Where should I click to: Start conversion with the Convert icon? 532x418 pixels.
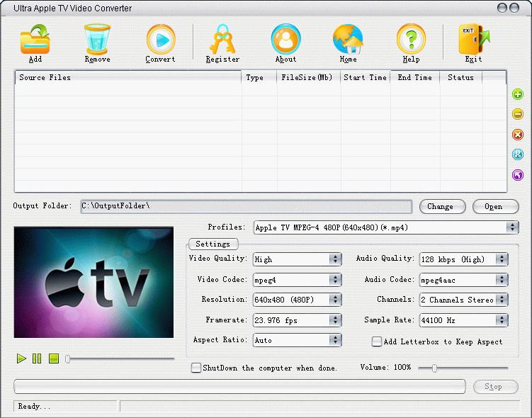click(x=161, y=40)
